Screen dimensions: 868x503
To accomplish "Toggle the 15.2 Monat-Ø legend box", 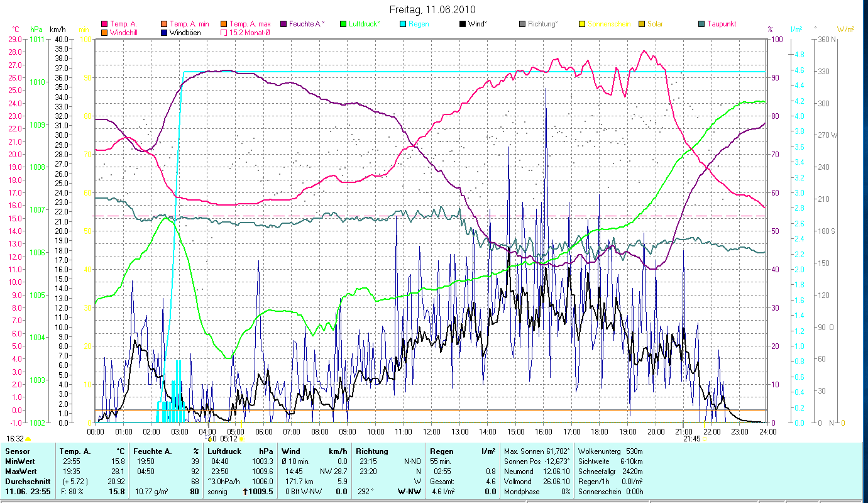I will pos(223,32).
